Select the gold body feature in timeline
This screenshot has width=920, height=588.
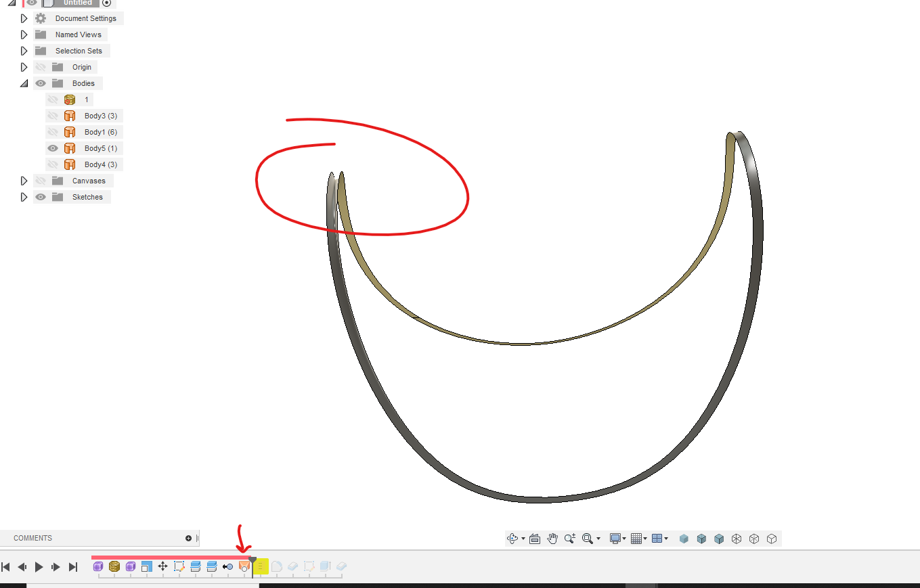[x=114, y=566]
